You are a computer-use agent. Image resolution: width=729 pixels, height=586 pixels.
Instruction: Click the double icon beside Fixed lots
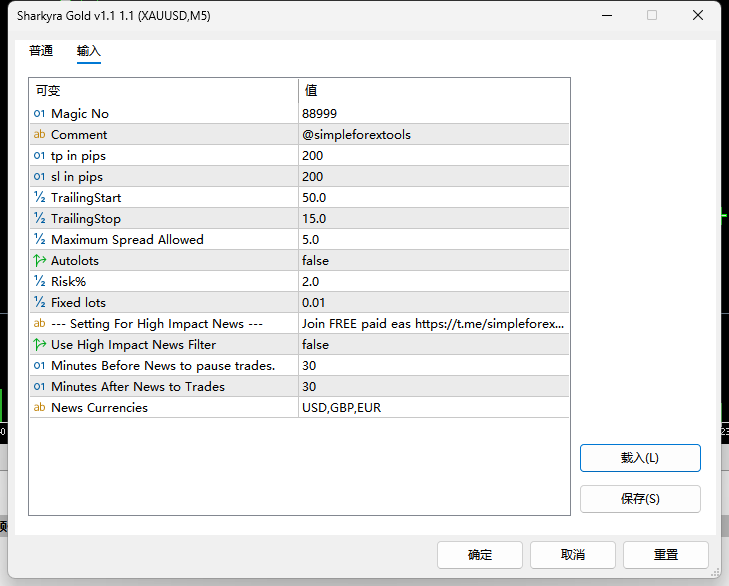coord(40,302)
